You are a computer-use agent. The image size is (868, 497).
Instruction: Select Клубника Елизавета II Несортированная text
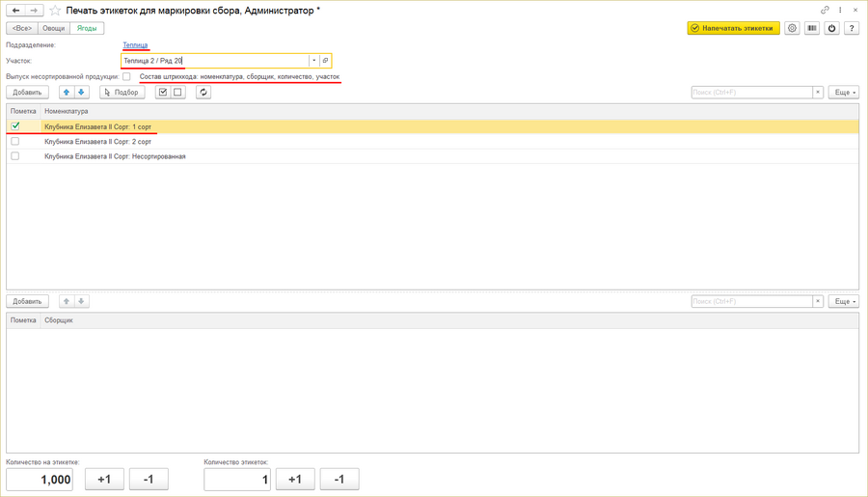[x=115, y=156]
